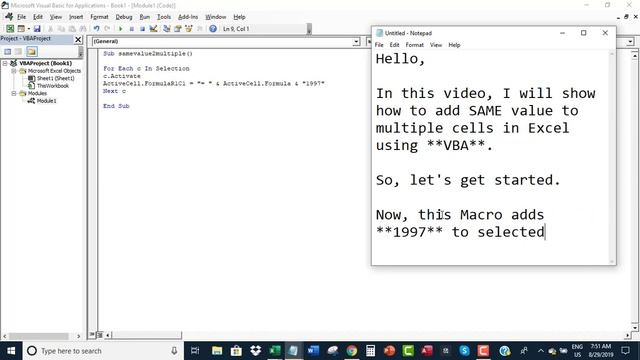Screen dimensions: 640x360
Task: Click the Save toolbar icon in VBA editor
Action: [x=37, y=29]
